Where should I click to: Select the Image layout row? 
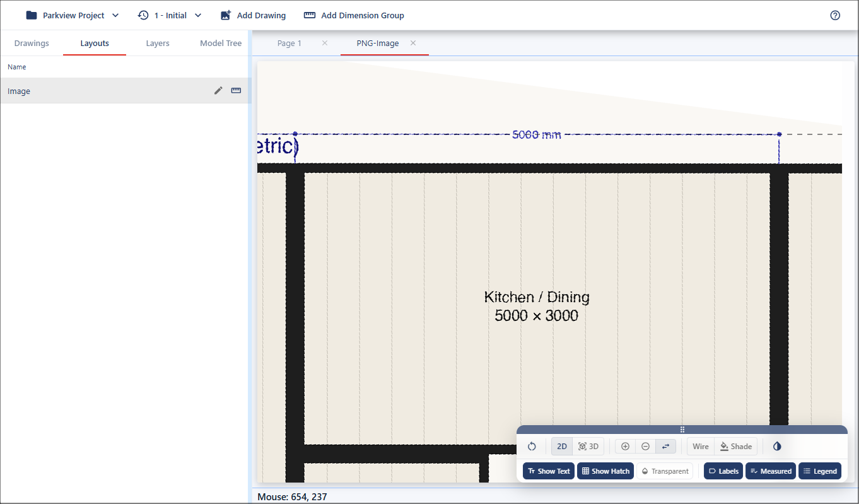coord(124,91)
